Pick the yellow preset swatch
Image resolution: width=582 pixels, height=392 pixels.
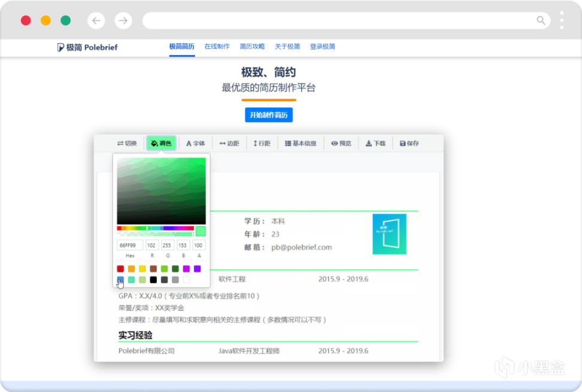pos(142,269)
